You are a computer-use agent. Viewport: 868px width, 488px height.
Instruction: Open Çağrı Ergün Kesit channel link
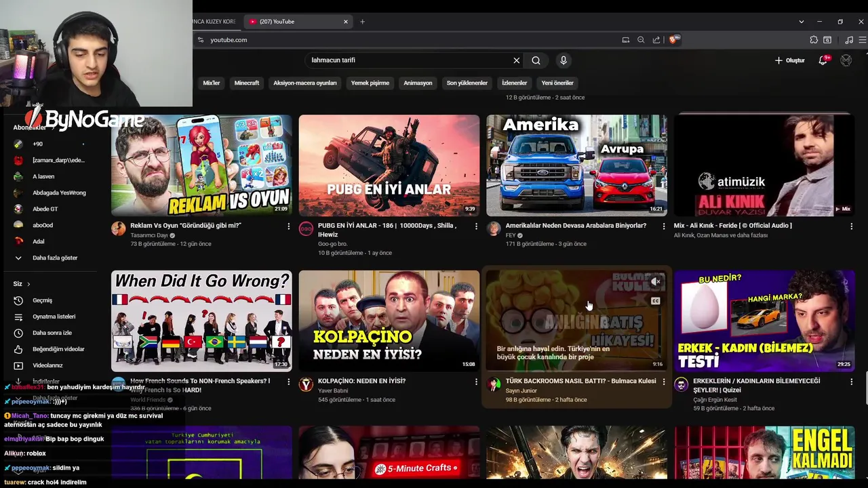click(715, 399)
